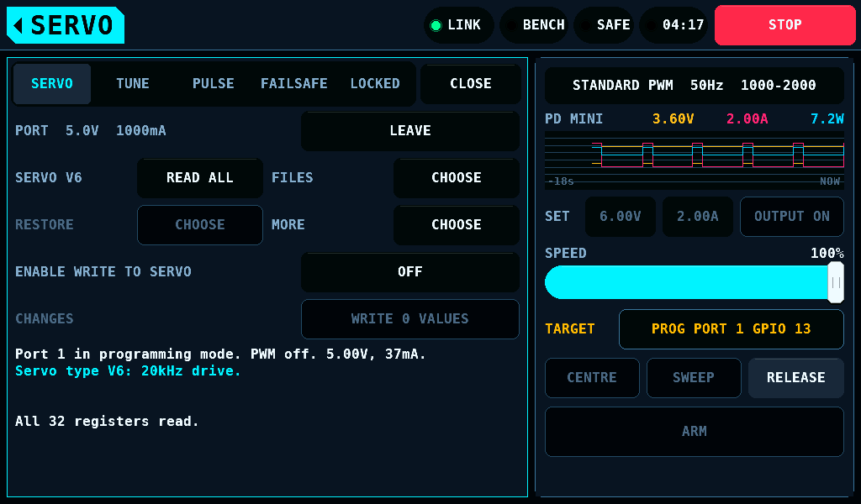Click the PD MINI power graph
This screenshot has width=861, height=504.
tap(694, 160)
